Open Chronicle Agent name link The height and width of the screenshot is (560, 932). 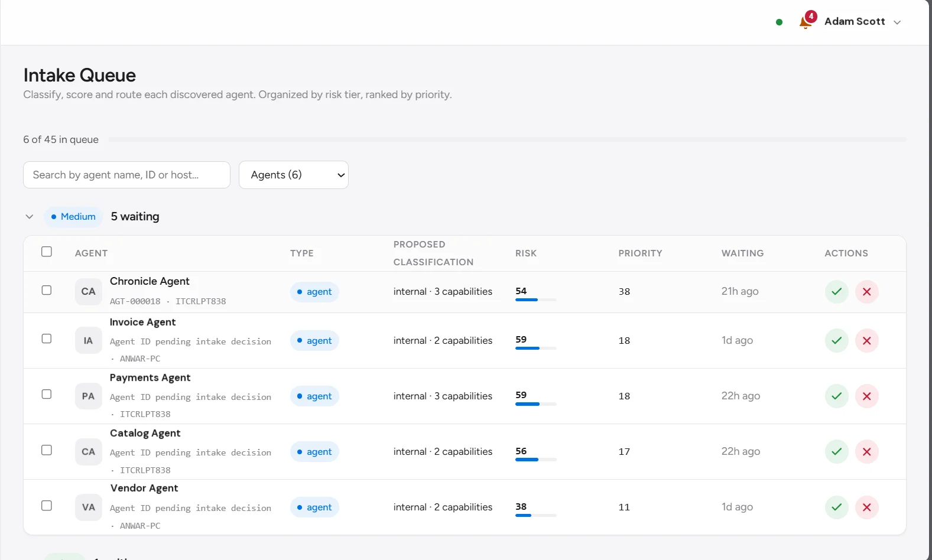150,281
